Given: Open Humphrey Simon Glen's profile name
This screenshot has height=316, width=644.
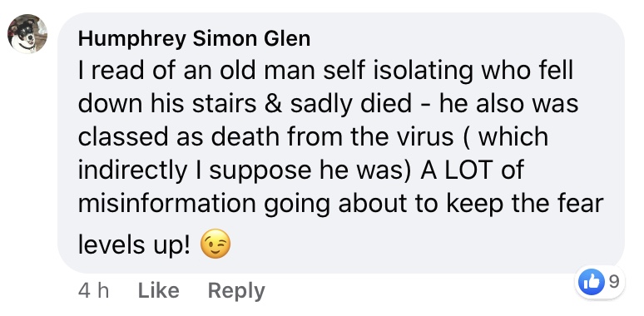Looking at the screenshot, I should [194, 39].
